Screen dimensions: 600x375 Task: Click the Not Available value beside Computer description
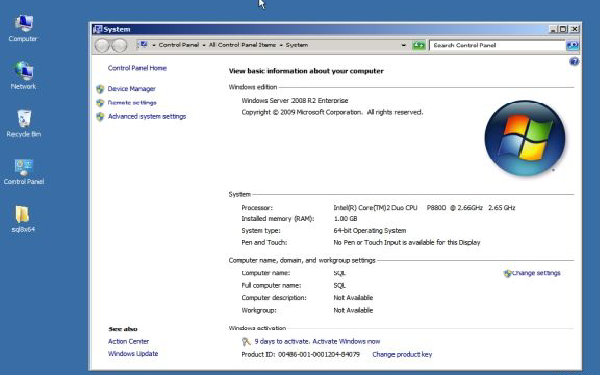click(x=353, y=298)
